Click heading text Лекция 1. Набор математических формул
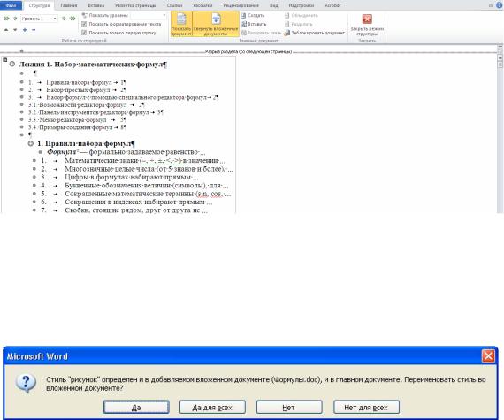504x420 pixels. [91, 65]
